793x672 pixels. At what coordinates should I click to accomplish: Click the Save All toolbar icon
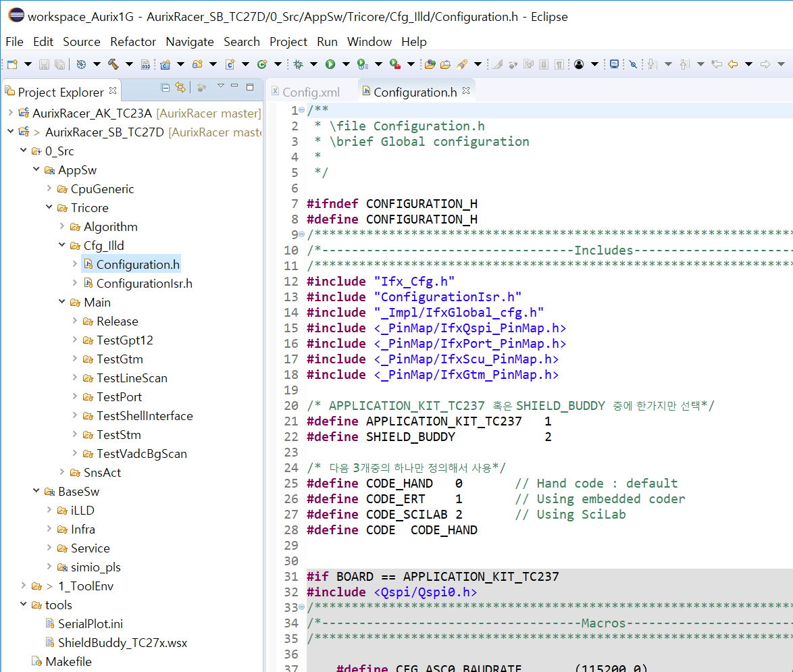(59, 64)
